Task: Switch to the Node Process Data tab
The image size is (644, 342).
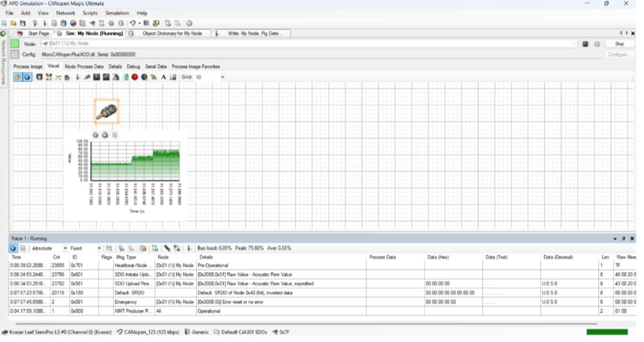Action: (x=84, y=67)
